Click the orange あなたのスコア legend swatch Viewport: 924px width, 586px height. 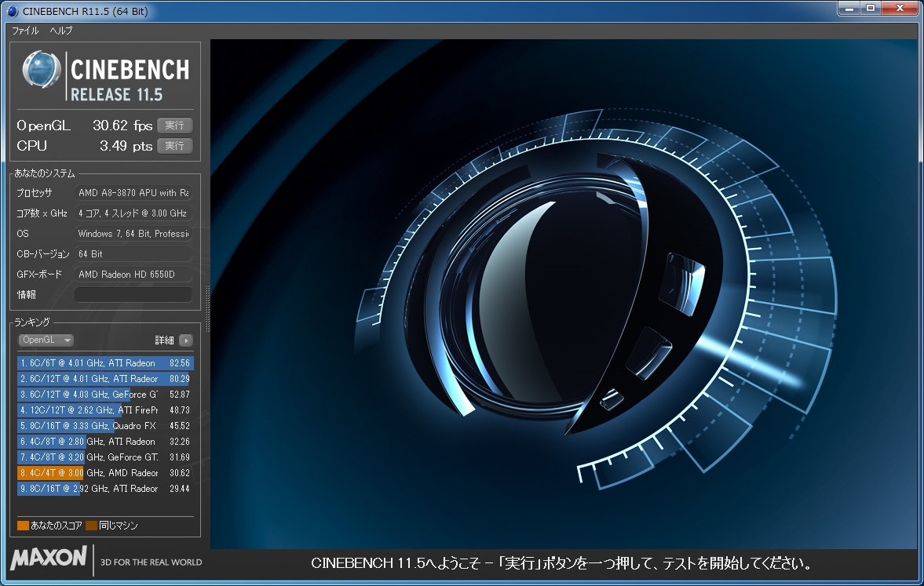23,526
